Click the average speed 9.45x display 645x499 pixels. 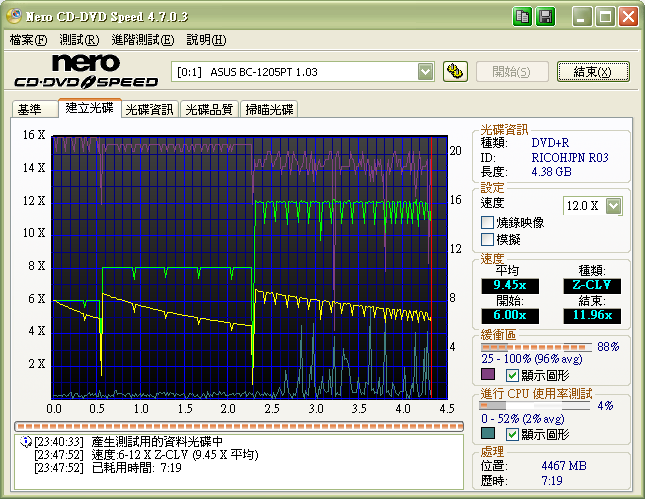tap(510, 285)
